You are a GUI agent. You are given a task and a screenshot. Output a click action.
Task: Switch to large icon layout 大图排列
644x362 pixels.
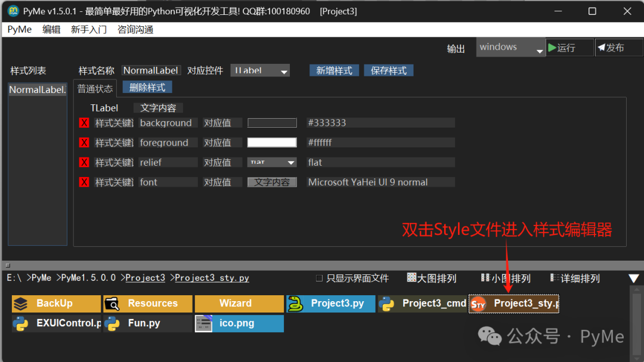pyautogui.click(x=431, y=278)
